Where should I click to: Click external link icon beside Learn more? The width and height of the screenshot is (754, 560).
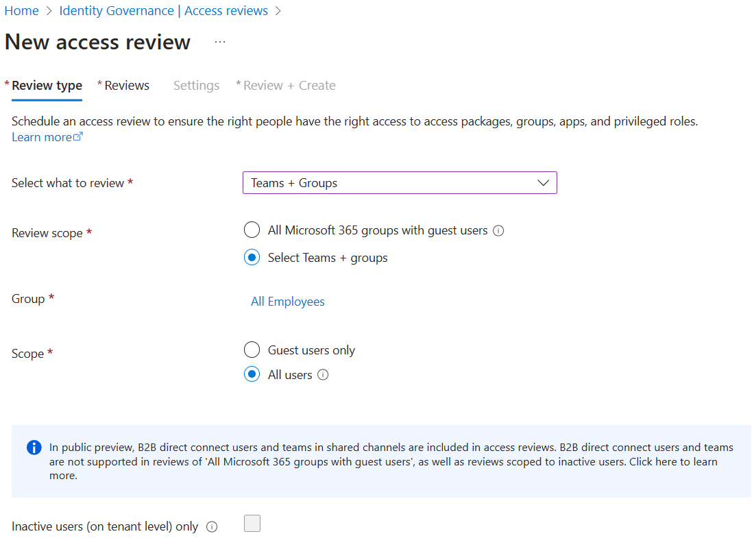point(78,137)
